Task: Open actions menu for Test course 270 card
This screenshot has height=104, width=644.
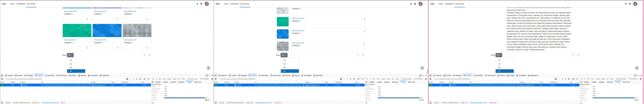Action: 87,19
